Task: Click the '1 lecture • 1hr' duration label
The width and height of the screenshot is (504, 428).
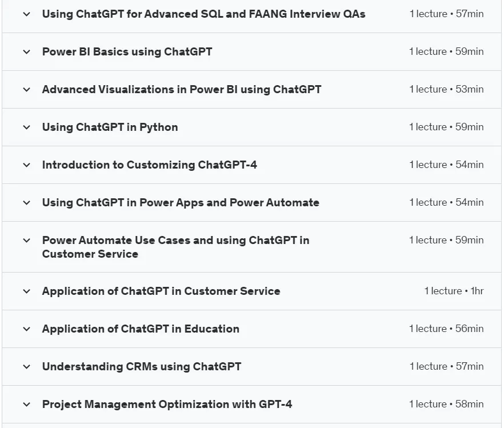Action: pyautogui.click(x=454, y=291)
